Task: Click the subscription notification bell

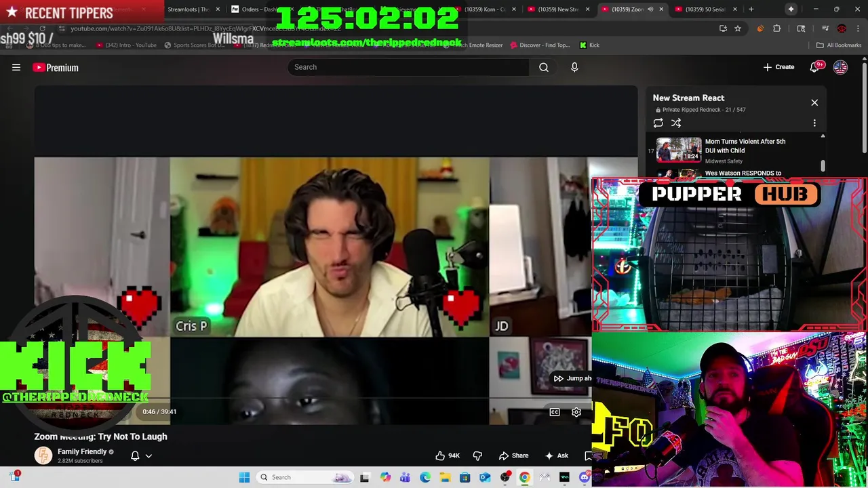Action: click(135, 455)
